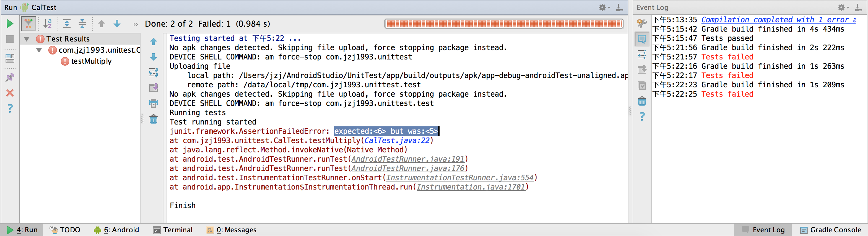Image resolution: width=868 pixels, height=236 pixels.
Task: Open the CalTest.java:22 stack trace link
Action: [397, 141]
